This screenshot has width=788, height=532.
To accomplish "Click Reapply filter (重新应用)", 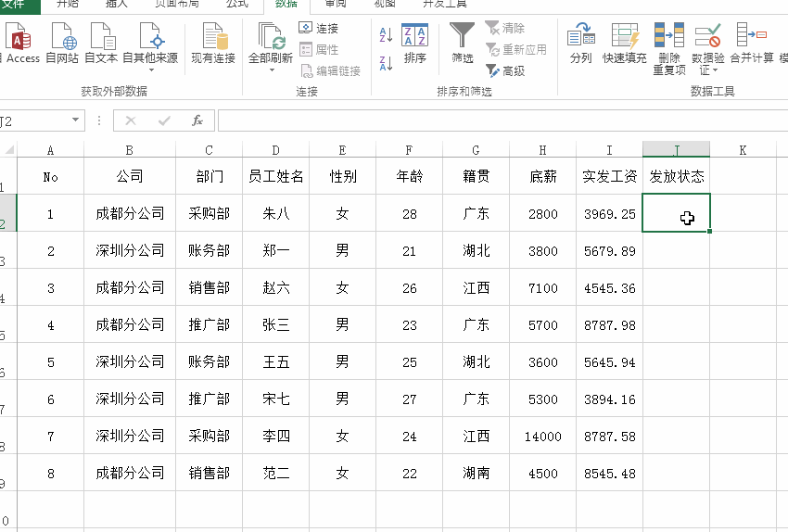I will click(516, 50).
